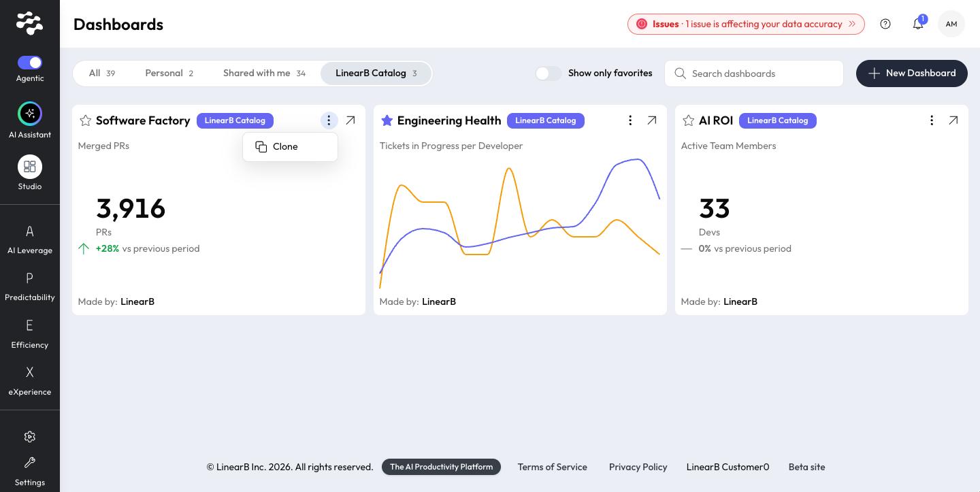Screen dimensions: 980x492
Task: Click the gear icon in sidebar
Action: (30, 437)
